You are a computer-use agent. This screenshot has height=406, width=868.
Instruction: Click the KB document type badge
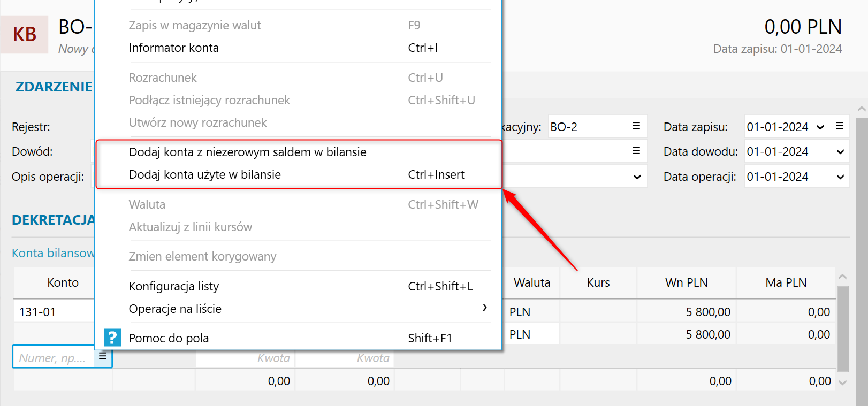click(25, 34)
